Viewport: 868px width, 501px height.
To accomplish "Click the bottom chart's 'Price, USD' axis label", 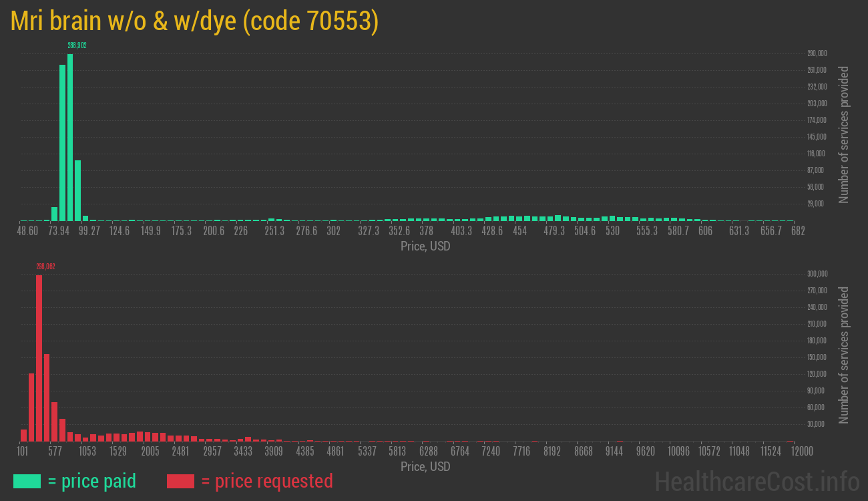I will click(x=425, y=466).
